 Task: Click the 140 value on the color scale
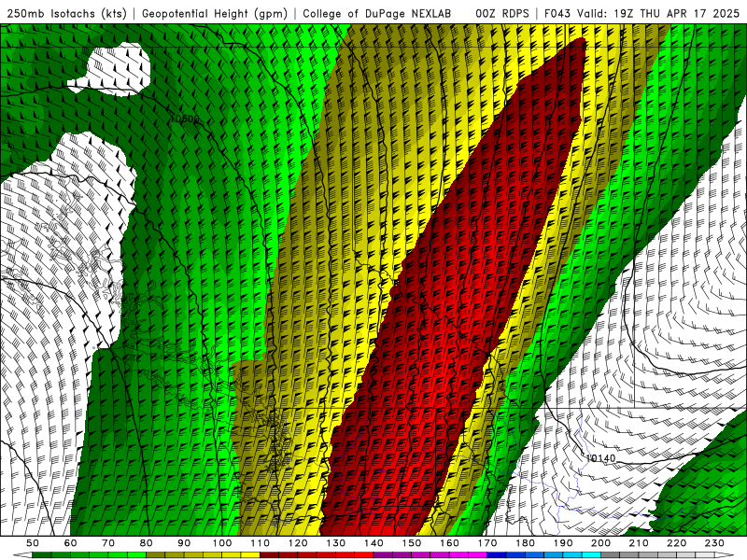(374, 543)
